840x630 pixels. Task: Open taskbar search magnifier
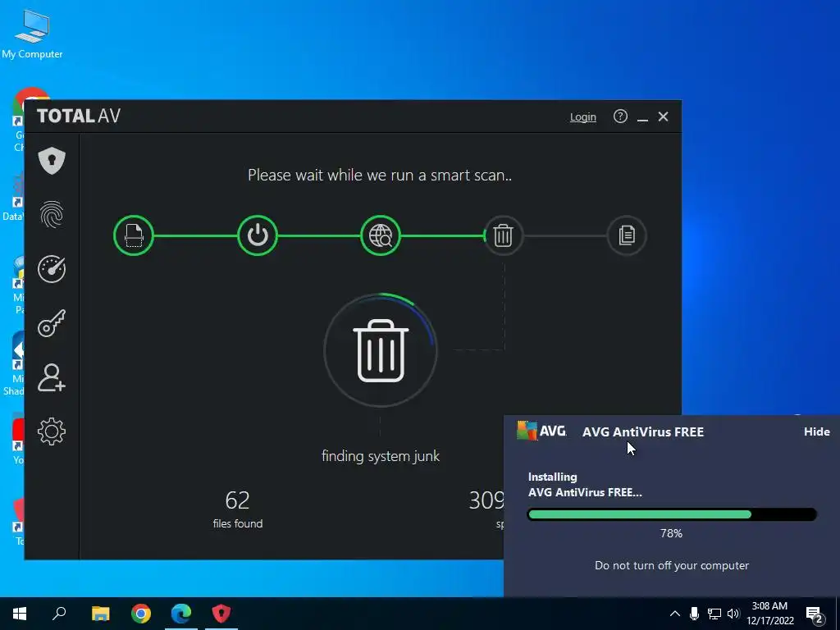[x=59, y=614]
